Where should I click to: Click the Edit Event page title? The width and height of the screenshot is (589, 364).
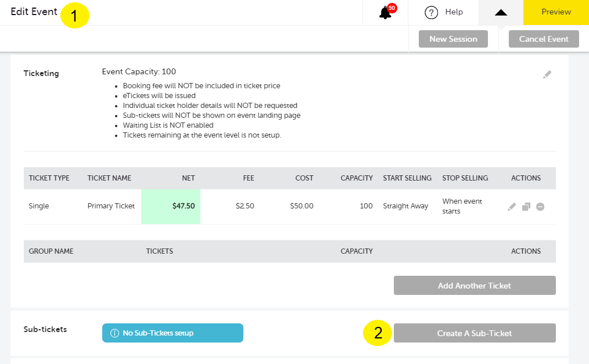pos(33,12)
